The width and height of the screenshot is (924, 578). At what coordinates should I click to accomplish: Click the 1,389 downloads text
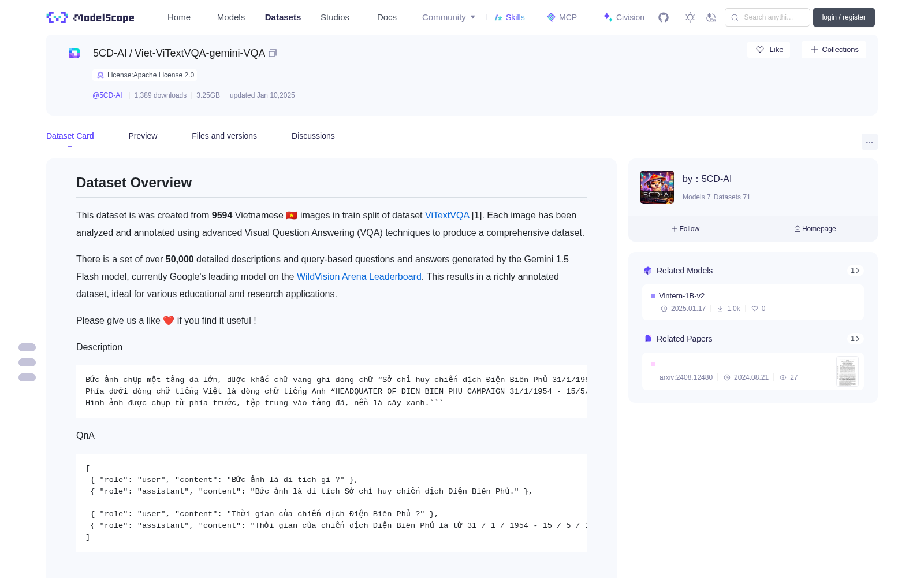tap(161, 95)
